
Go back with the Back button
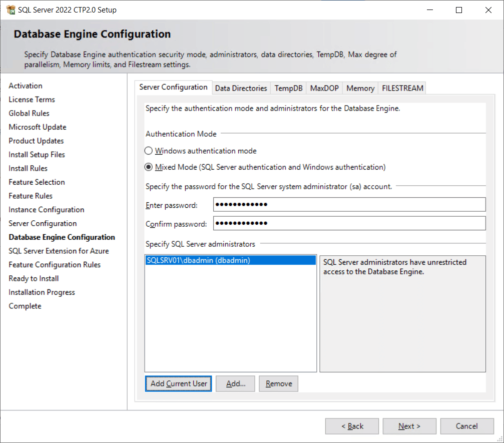352,426
